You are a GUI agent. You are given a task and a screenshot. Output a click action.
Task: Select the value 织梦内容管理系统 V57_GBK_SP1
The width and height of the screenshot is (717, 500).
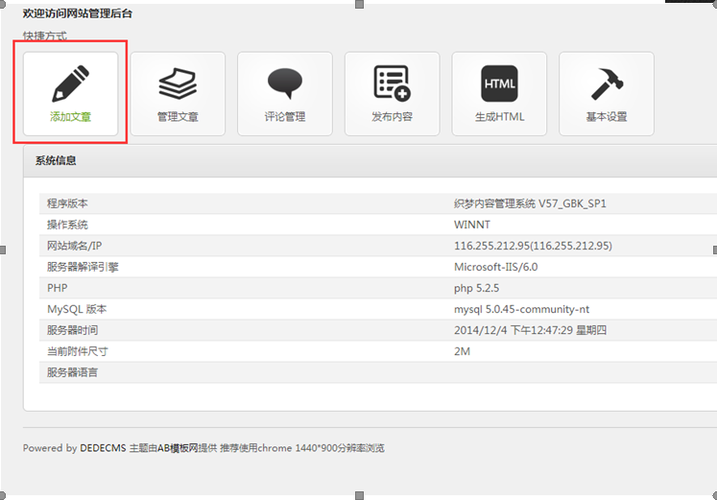[530, 204]
